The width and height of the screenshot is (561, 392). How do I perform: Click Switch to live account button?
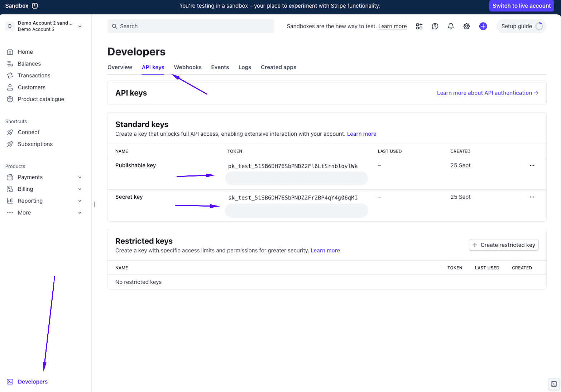[x=521, y=6]
